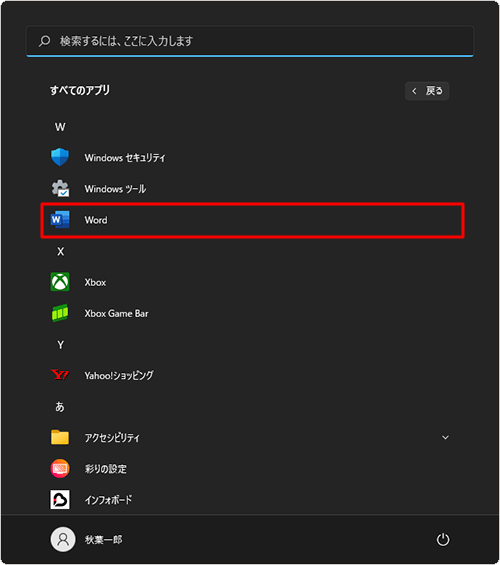Open the Xbox Game Bar icon
The height and width of the screenshot is (565, 500).
click(60, 313)
